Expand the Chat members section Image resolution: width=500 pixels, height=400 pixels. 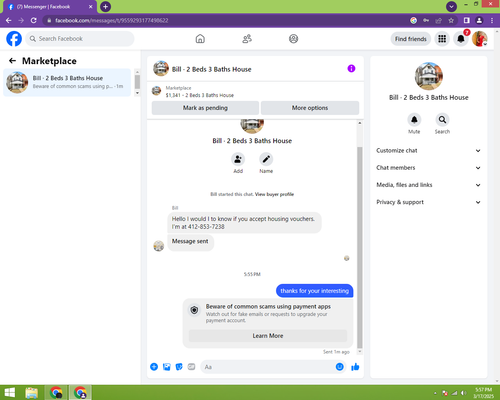429,168
